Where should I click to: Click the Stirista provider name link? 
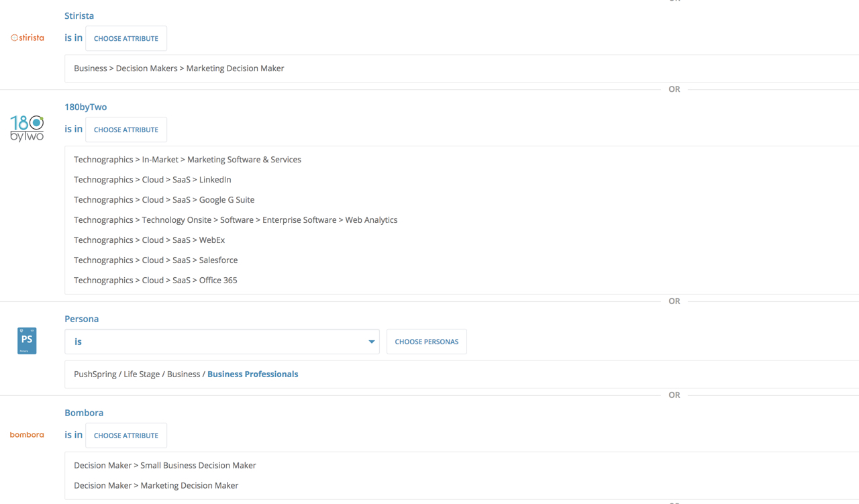pos(79,15)
